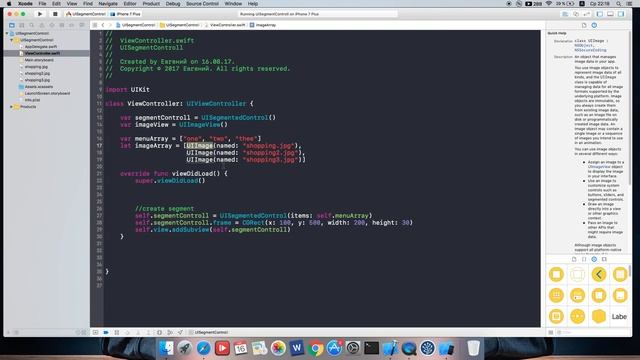
Task: Switch to the Assistant editor
Action: [576, 14]
